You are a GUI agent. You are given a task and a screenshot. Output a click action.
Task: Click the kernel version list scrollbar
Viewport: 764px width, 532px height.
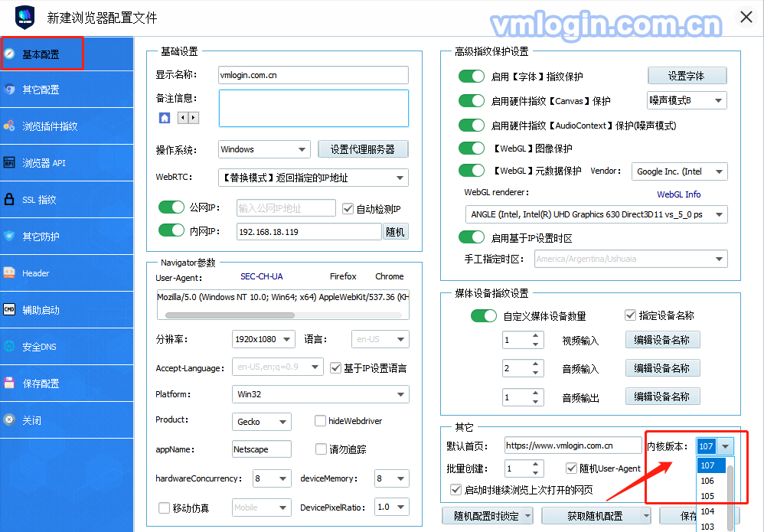730,497
